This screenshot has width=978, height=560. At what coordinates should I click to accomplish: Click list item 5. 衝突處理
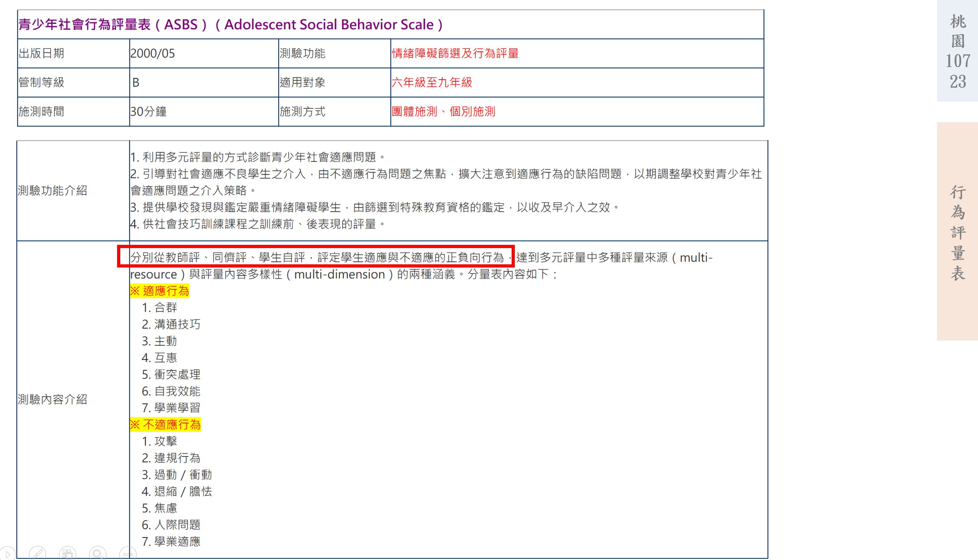click(x=171, y=374)
